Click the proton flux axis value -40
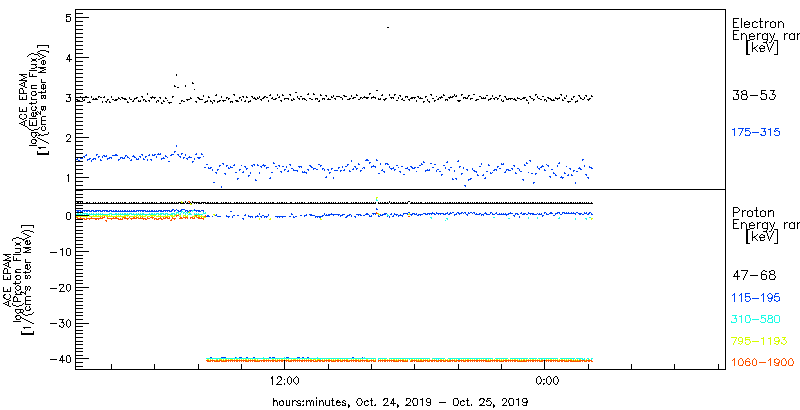800x410 pixels. [60, 359]
